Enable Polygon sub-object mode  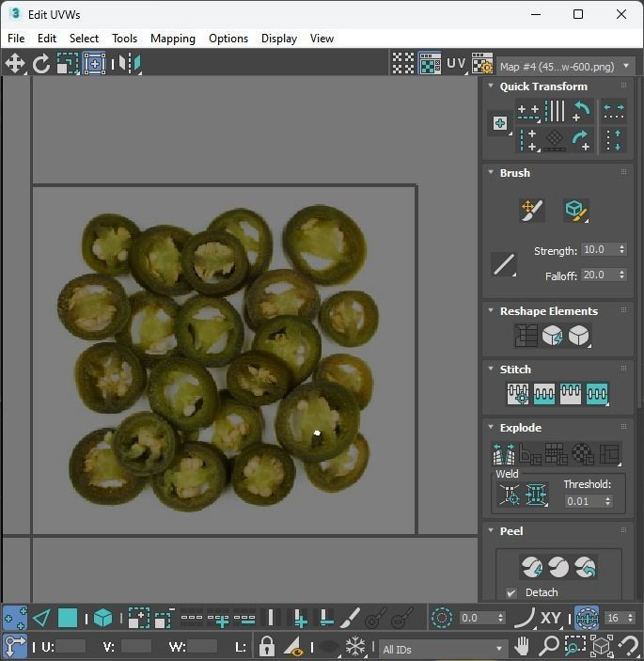[x=68, y=618]
